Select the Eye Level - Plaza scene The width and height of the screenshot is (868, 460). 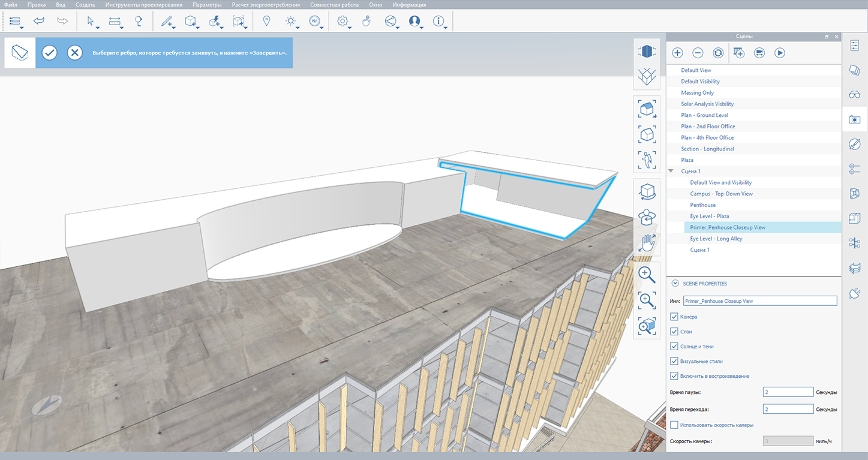tap(710, 216)
